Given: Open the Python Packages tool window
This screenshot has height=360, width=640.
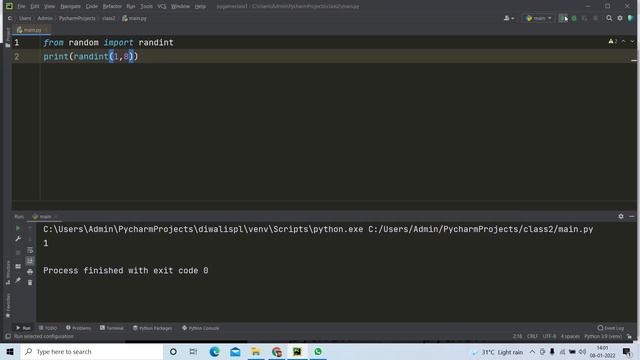Looking at the screenshot, I should pos(152,328).
